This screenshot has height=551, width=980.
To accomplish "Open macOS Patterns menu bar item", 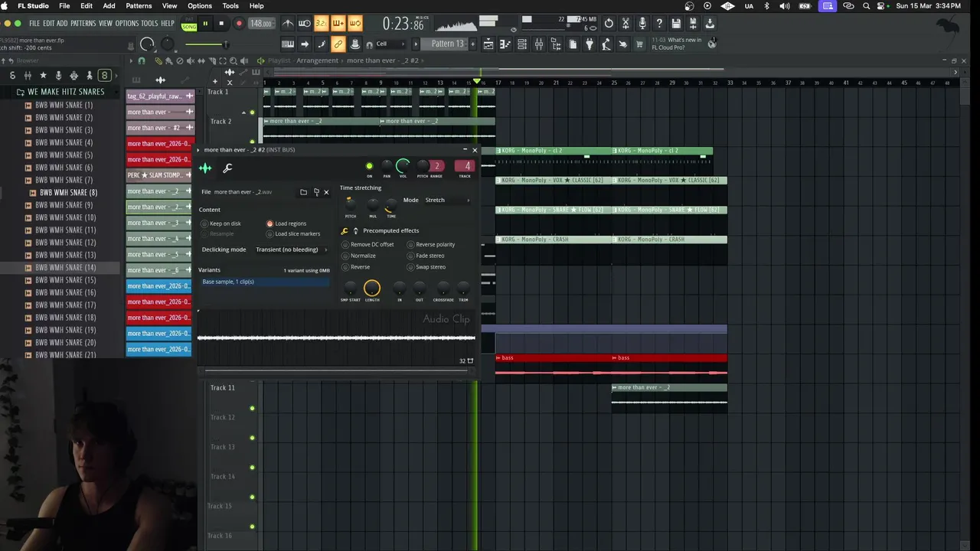I will pos(139,6).
